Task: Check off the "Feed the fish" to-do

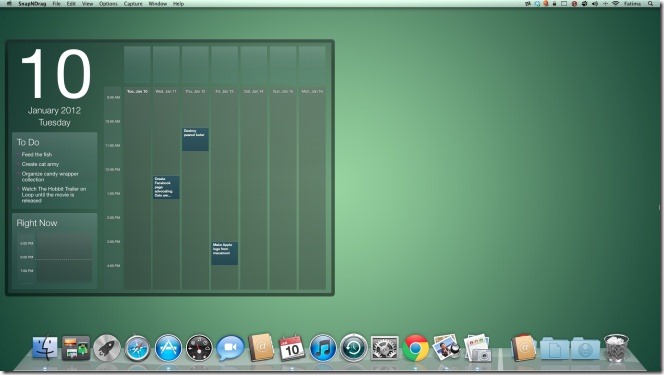Action: pyautogui.click(x=18, y=154)
